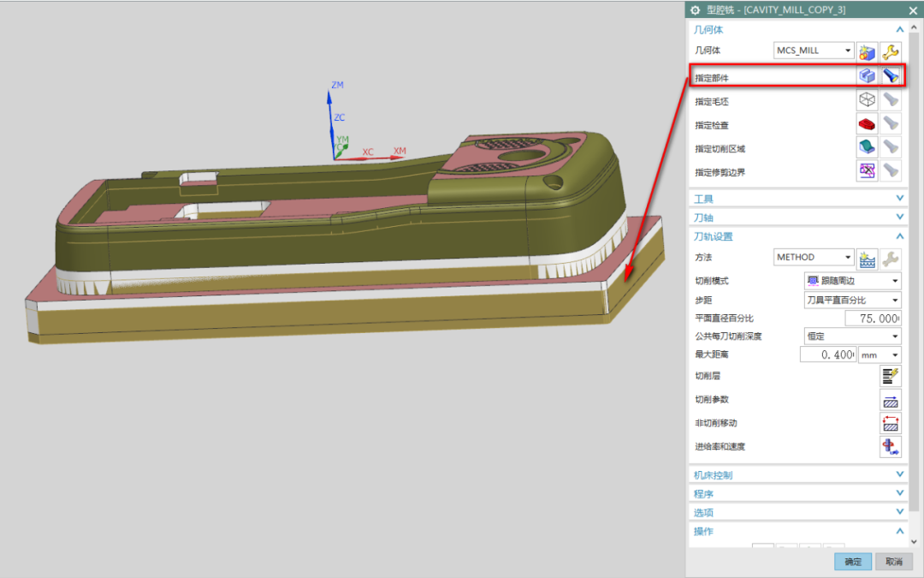
Task: Click the 指定部件 select part geometry icon
Action: point(868,76)
